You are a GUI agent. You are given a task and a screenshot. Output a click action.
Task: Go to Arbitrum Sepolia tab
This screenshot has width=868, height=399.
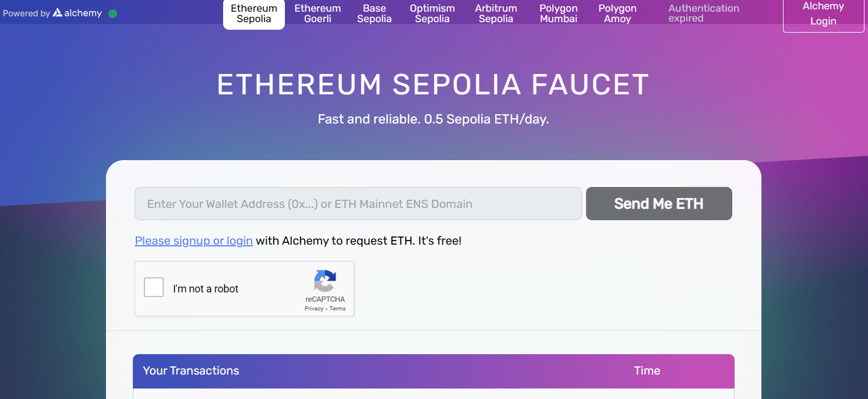pos(496,13)
